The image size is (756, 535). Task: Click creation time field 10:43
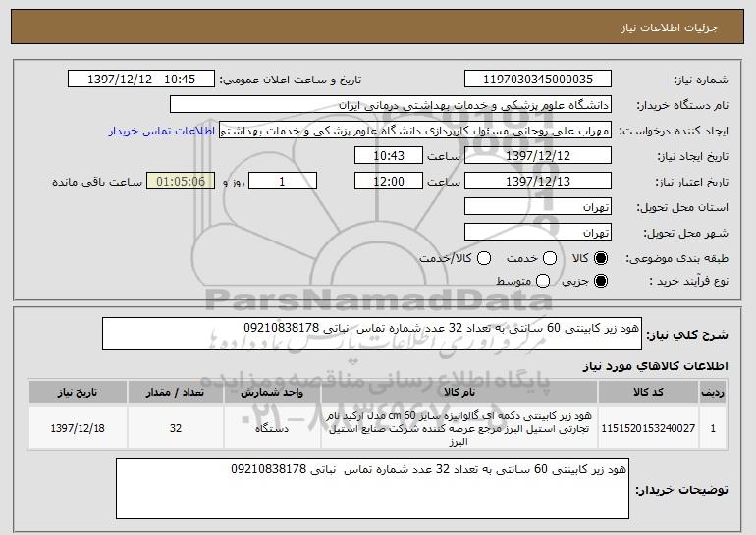pyautogui.click(x=389, y=156)
